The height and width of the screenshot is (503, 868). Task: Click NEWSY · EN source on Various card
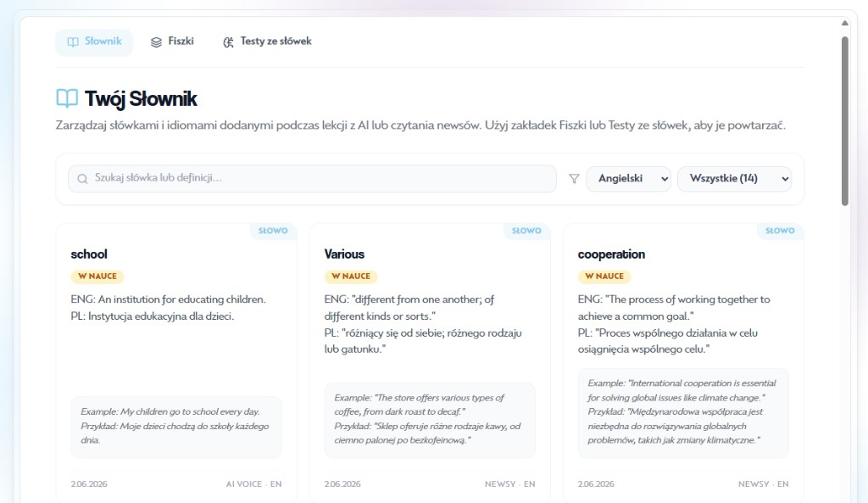[509, 483]
